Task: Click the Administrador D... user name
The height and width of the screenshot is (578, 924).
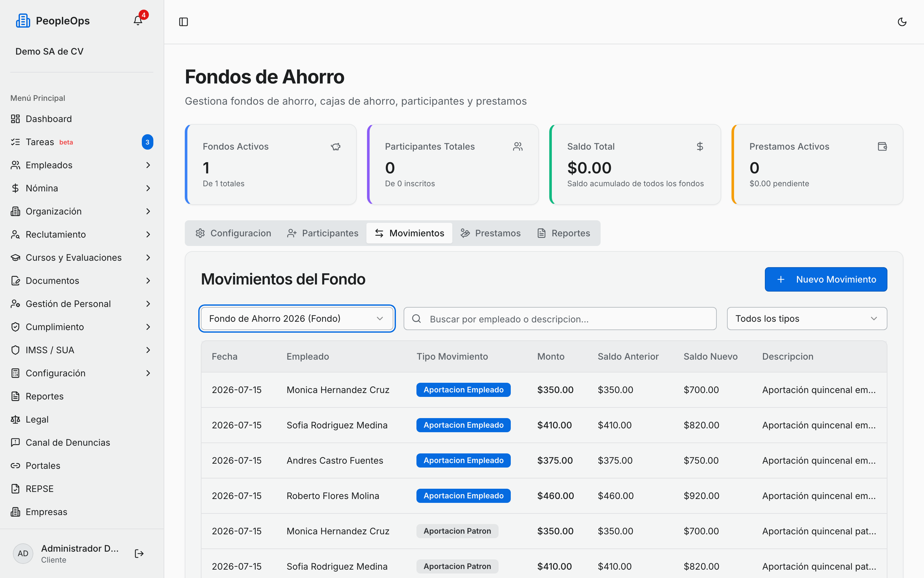Action: (80, 548)
